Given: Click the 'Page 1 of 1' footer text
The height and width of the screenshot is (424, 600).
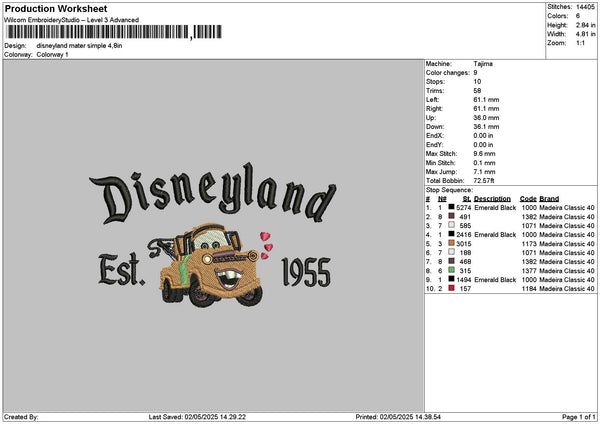Looking at the screenshot, I should [x=579, y=417].
